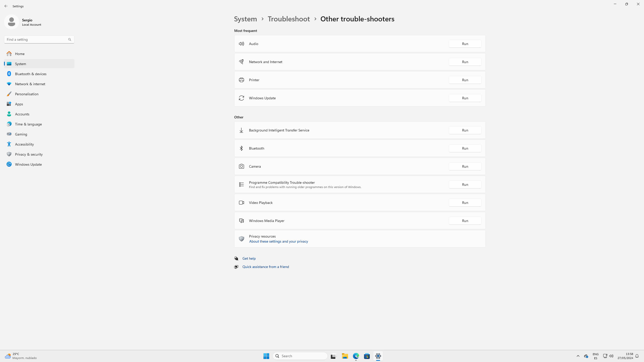Open Windows Start menu
This screenshot has width=644, height=362.
[x=266, y=356]
